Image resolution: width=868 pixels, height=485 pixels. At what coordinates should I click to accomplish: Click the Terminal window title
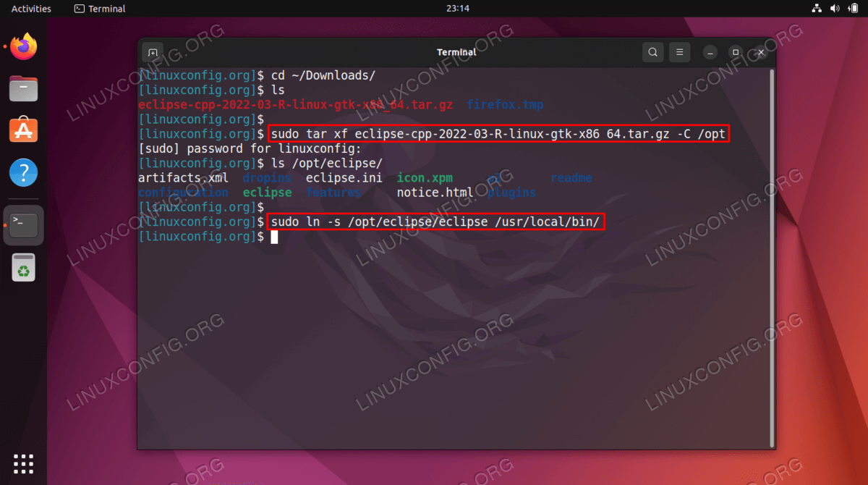click(x=456, y=52)
